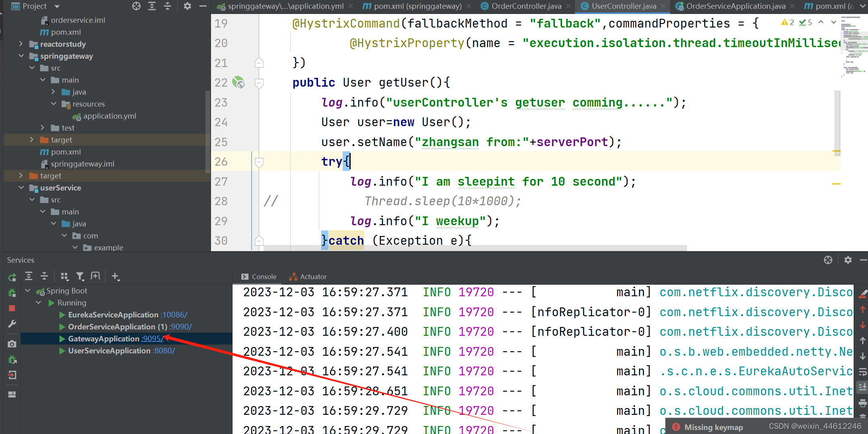The height and width of the screenshot is (434, 868).
Task: Click the editor horizontal scrollbar
Action: pos(475,248)
